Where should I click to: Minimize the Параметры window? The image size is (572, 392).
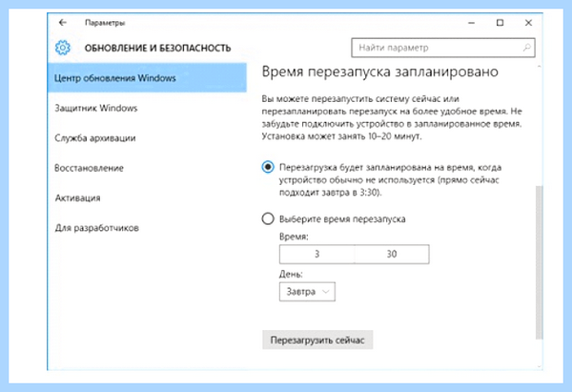(x=471, y=23)
